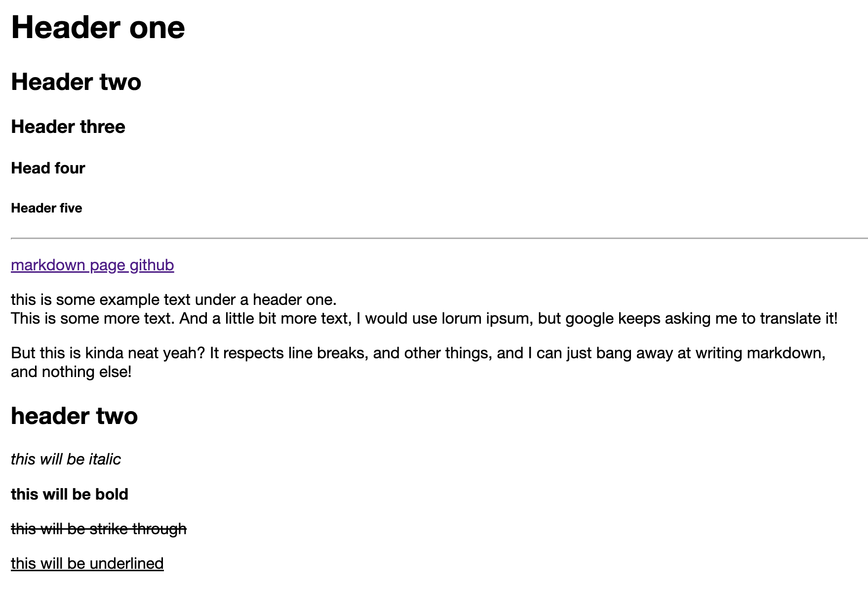Click the 'example text under a header one' line
The height and width of the screenshot is (591, 868).
click(173, 300)
